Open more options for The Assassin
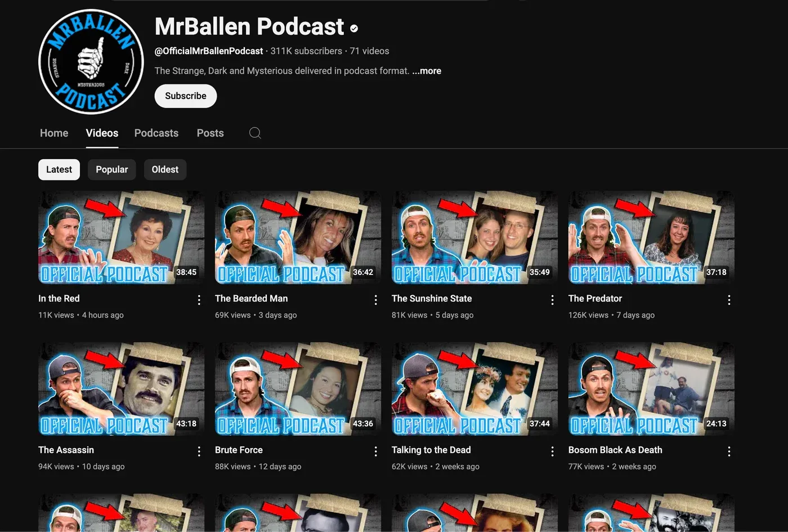The width and height of the screenshot is (788, 532). [199, 451]
